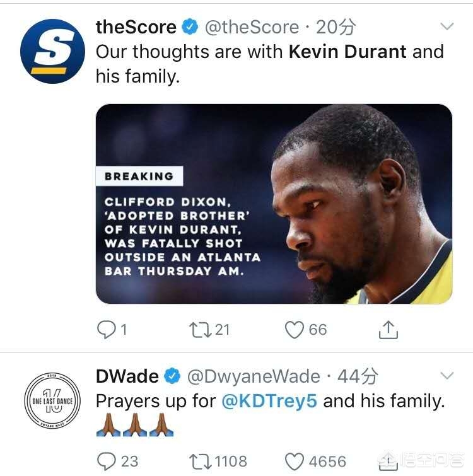Tap DWade's verified badge
The height and width of the screenshot is (476, 473).
172,376
